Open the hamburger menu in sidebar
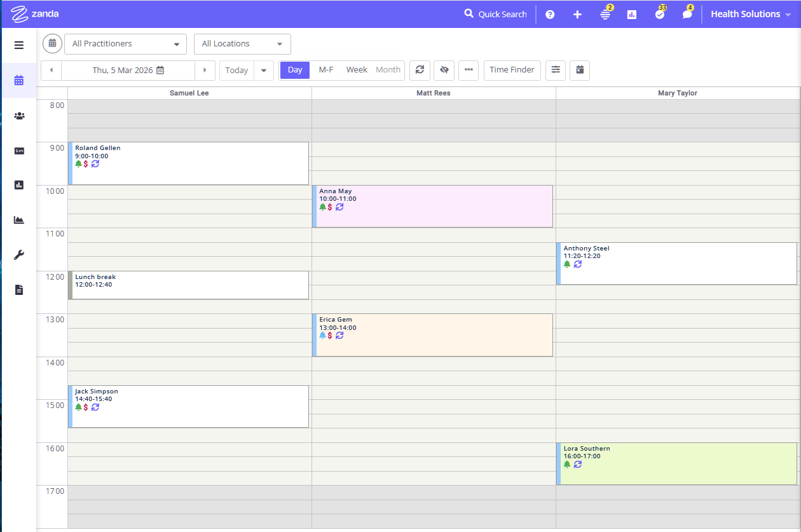This screenshot has width=801, height=532. coord(19,45)
